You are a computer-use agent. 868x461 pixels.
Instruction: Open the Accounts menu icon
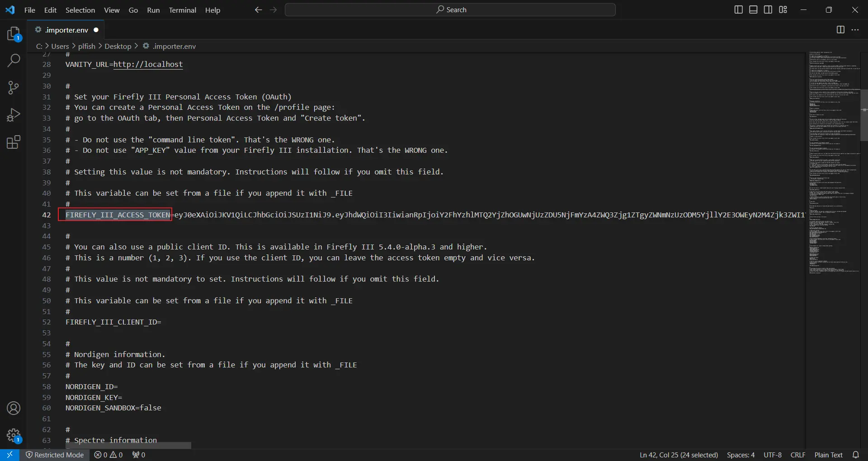tap(14, 408)
